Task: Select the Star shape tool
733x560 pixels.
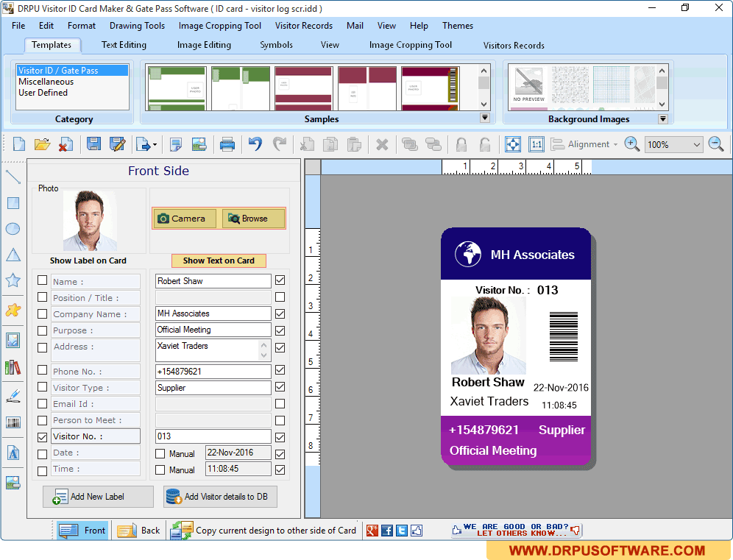Action: (13, 280)
